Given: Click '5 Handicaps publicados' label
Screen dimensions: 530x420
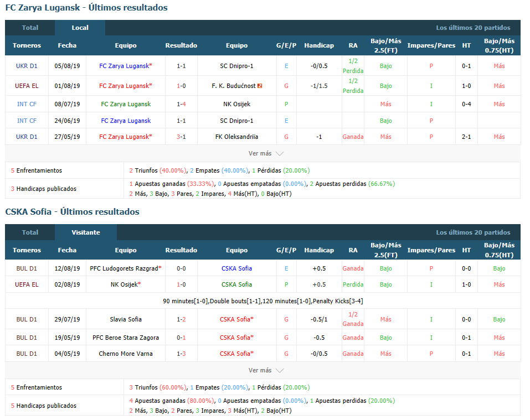Looking at the screenshot, I should pyautogui.click(x=44, y=406).
